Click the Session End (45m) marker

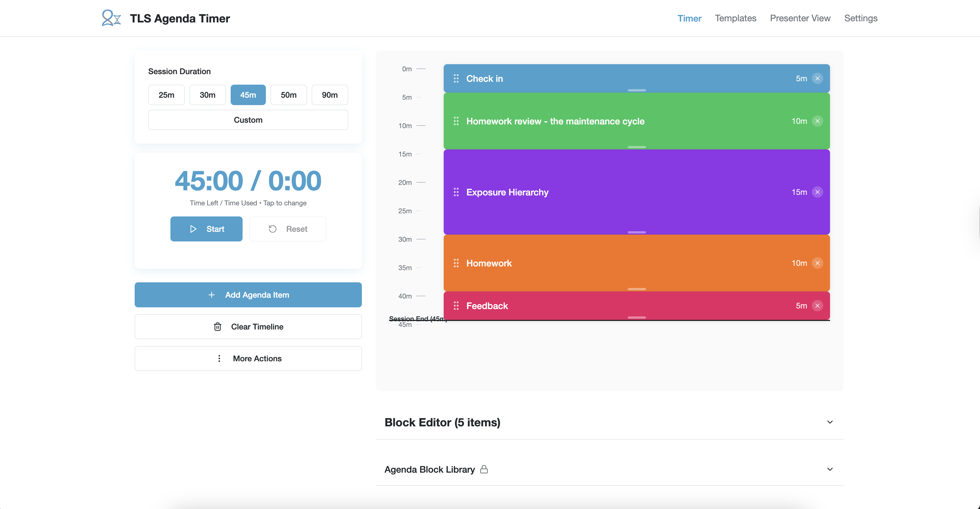(418, 319)
